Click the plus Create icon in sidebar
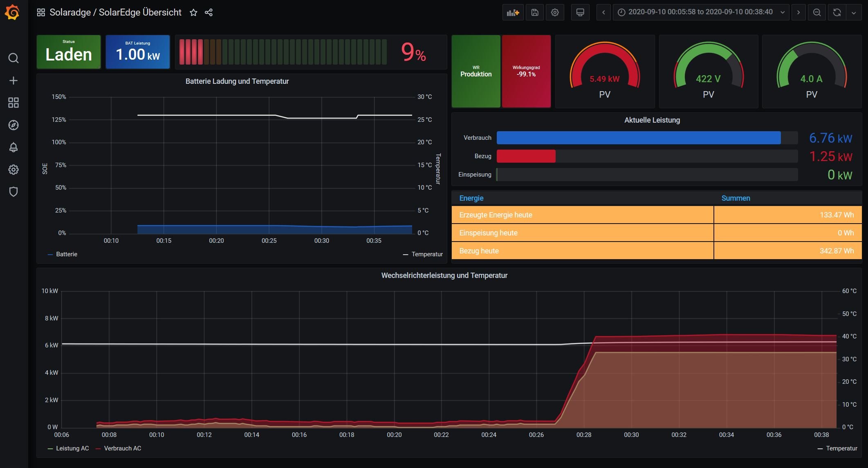868x468 pixels. point(13,81)
